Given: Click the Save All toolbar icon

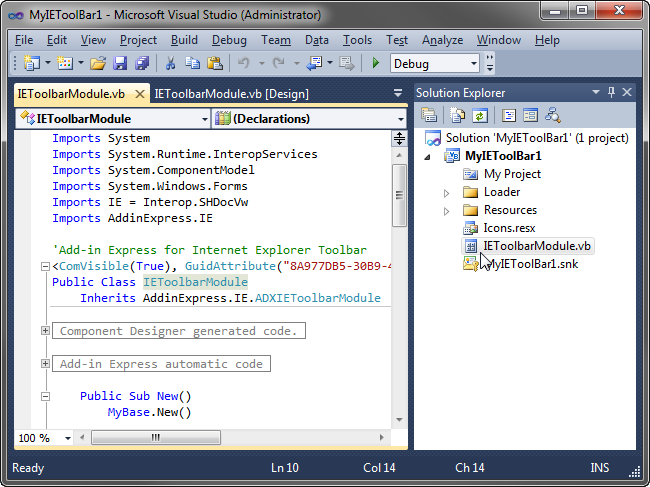Looking at the screenshot, I should 142,63.
